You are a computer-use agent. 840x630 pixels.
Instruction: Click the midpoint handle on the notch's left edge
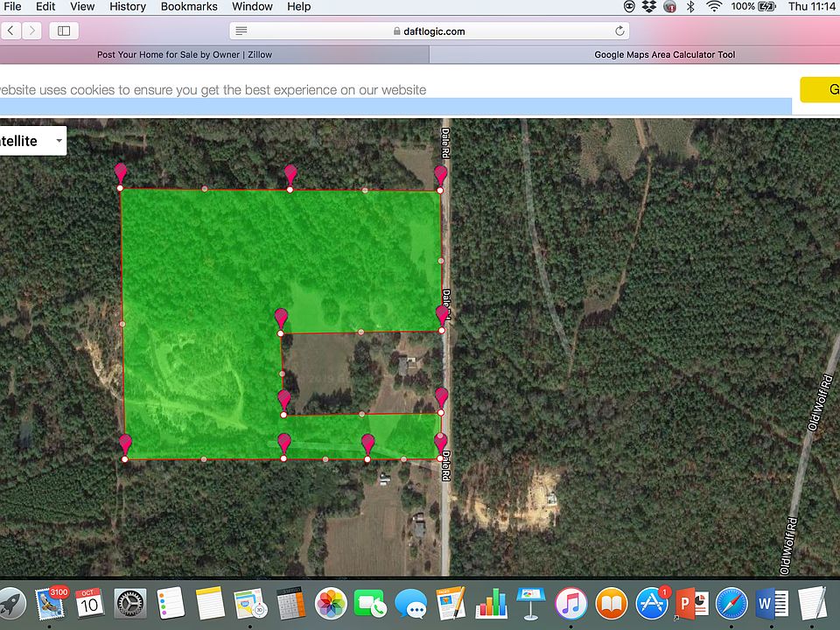pyautogui.click(x=283, y=374)
